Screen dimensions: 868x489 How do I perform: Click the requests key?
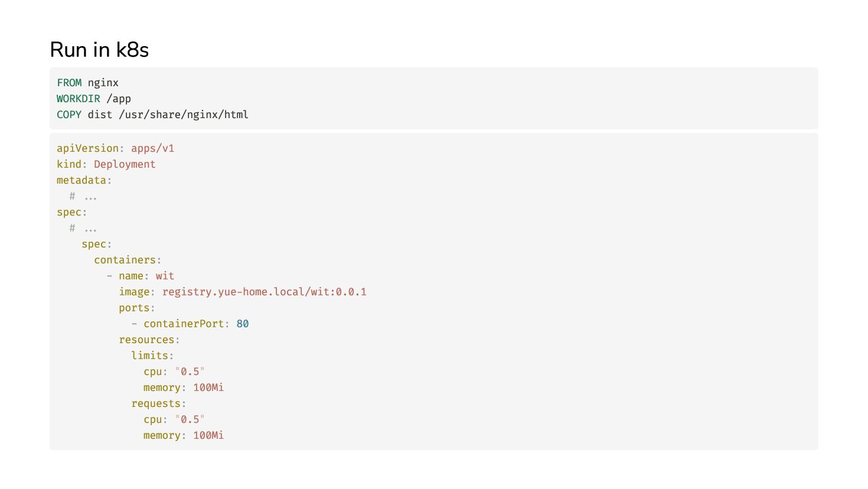pyautogui.click(x=156, y=403)
